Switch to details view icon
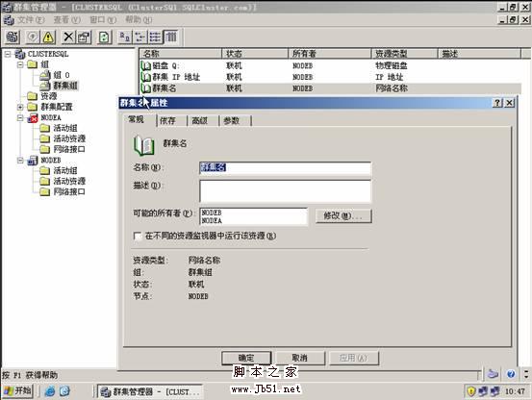The height and width of the screenshot is (400, 532). click(170, 37)
